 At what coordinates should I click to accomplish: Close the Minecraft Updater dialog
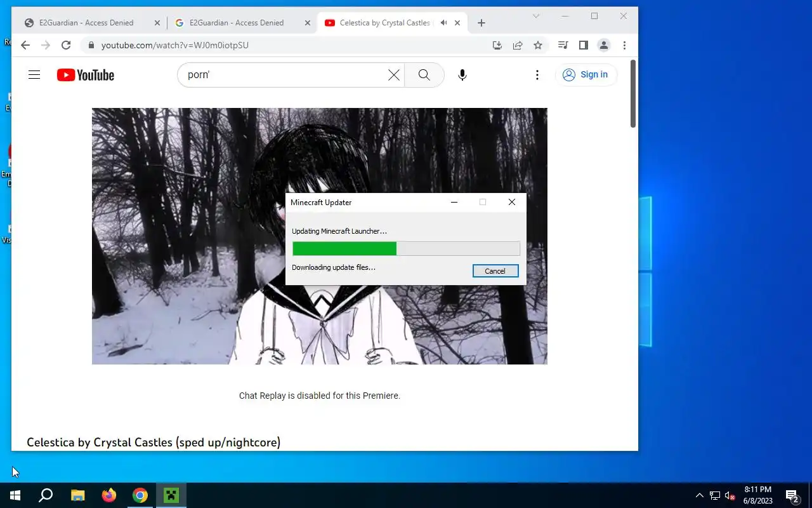click(512, 202)
